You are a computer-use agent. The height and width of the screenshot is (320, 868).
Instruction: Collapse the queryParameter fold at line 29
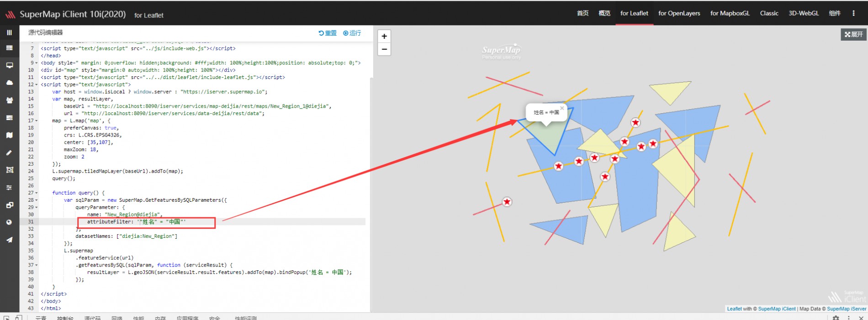click(37, 207)
